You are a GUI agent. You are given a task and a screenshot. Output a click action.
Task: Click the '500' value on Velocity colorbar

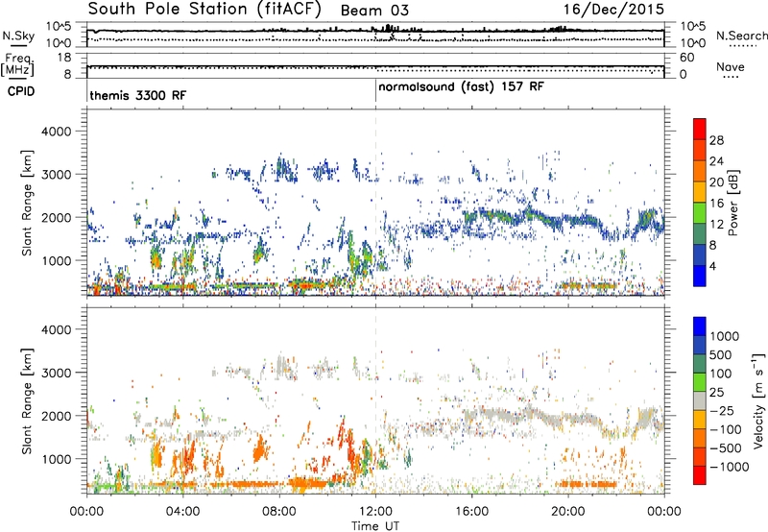721,355
